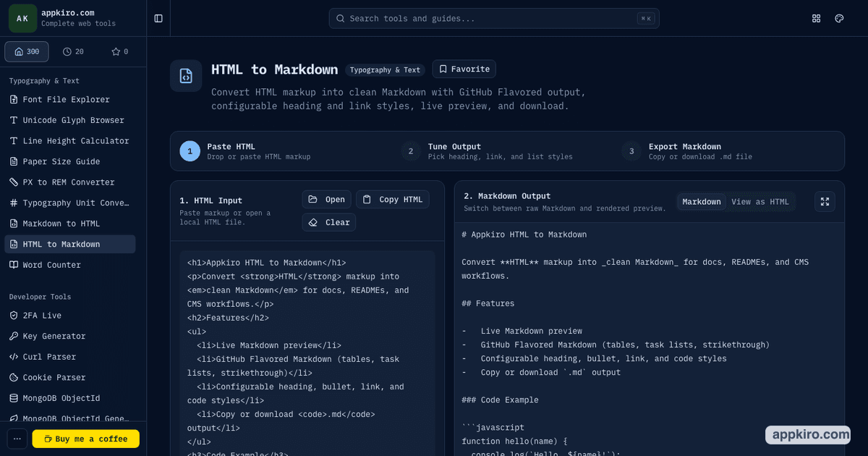
Task: Open Line Height Calculator tool
Action: [69, 140]
